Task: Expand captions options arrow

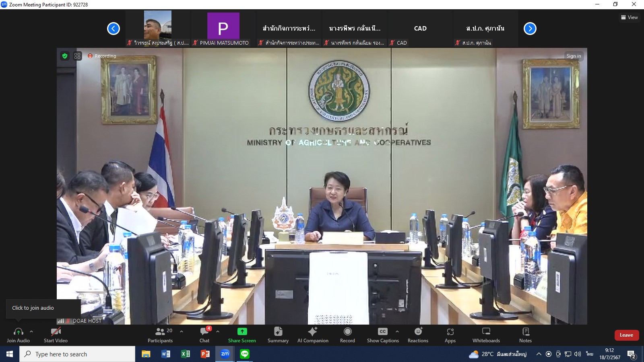Action: 397,332
